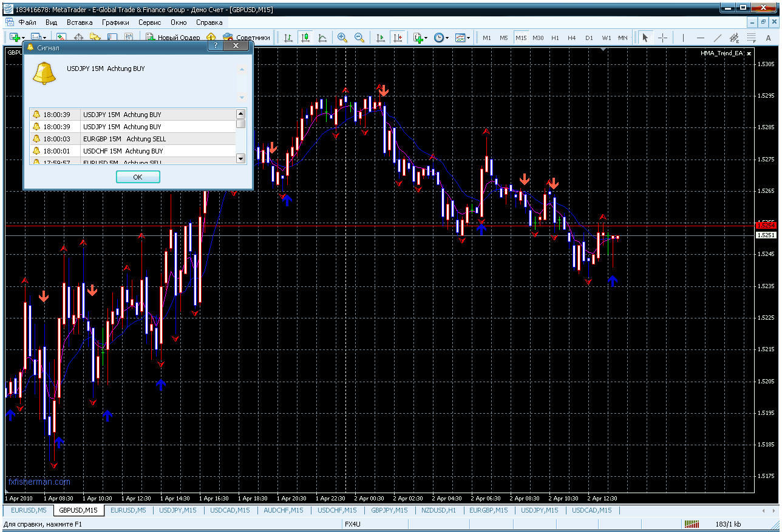The image size is (782, 532).
Task: Open the Окно menu
Action: coord(179,22)
